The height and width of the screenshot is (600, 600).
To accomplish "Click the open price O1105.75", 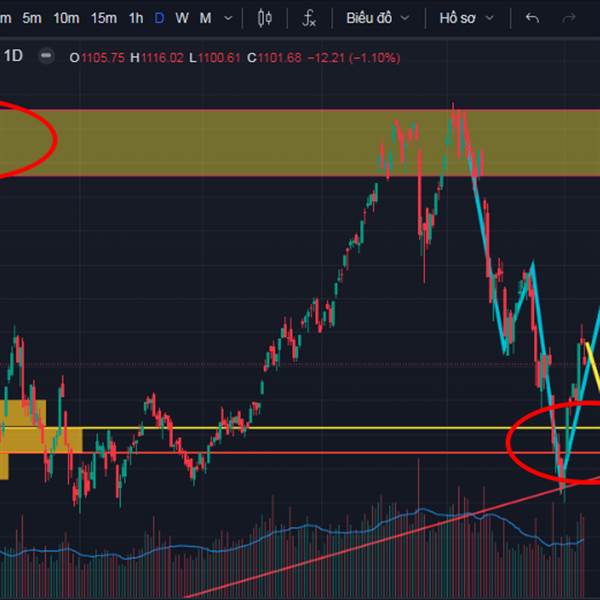I will [97, 58].
